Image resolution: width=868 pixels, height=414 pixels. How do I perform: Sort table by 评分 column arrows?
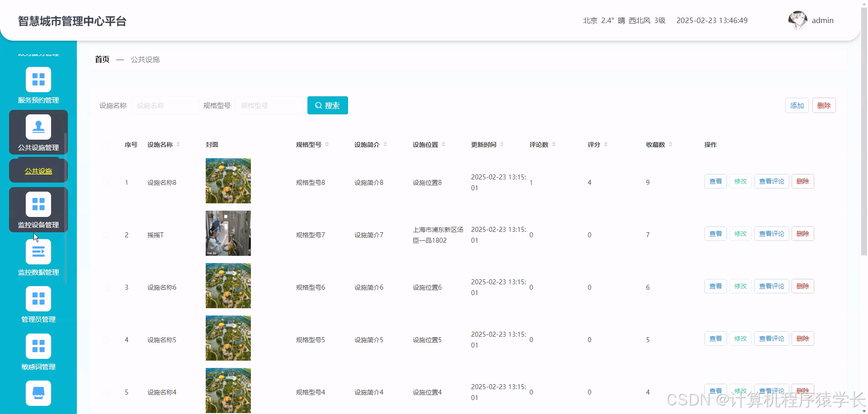pyautogui.click(x=606, y=144)
